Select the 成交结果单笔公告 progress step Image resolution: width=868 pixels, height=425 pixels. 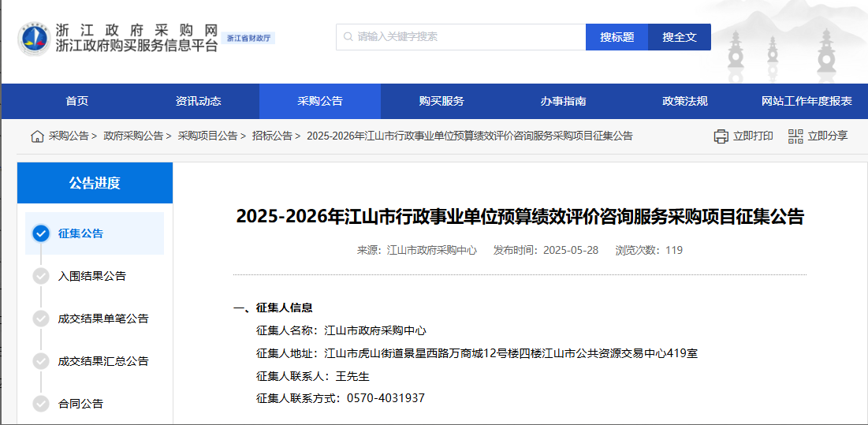pyautogui.click(x=102, y=319)
